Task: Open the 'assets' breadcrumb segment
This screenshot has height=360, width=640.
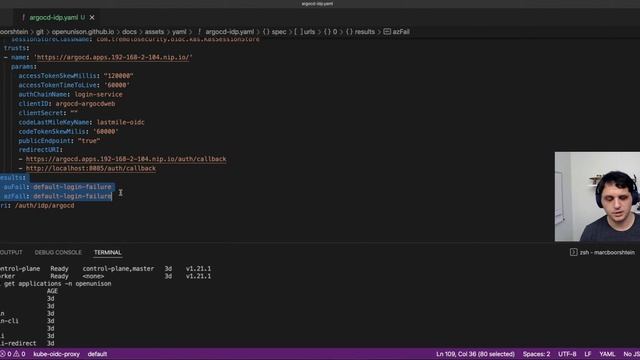Action: [154, 32]
